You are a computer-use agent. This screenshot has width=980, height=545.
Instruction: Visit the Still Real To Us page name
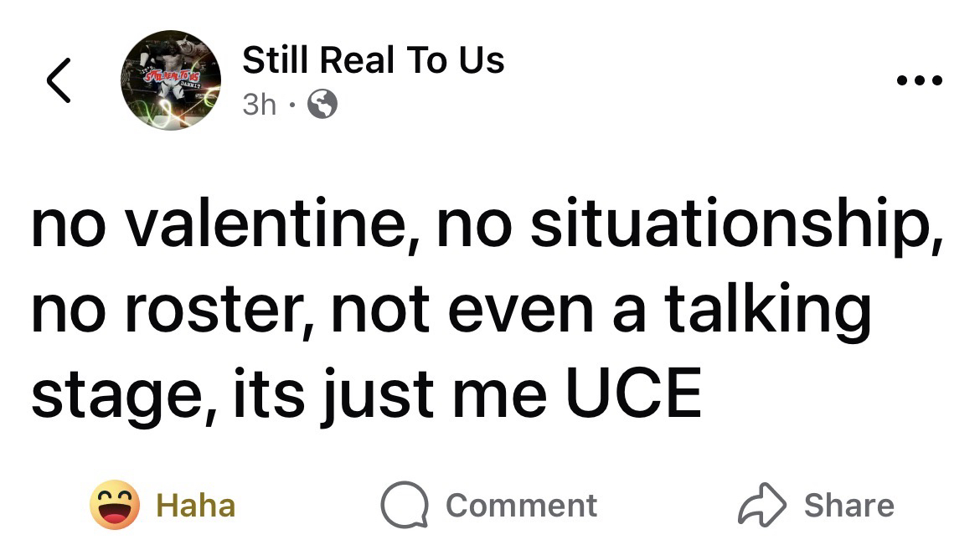click(373, 61)
